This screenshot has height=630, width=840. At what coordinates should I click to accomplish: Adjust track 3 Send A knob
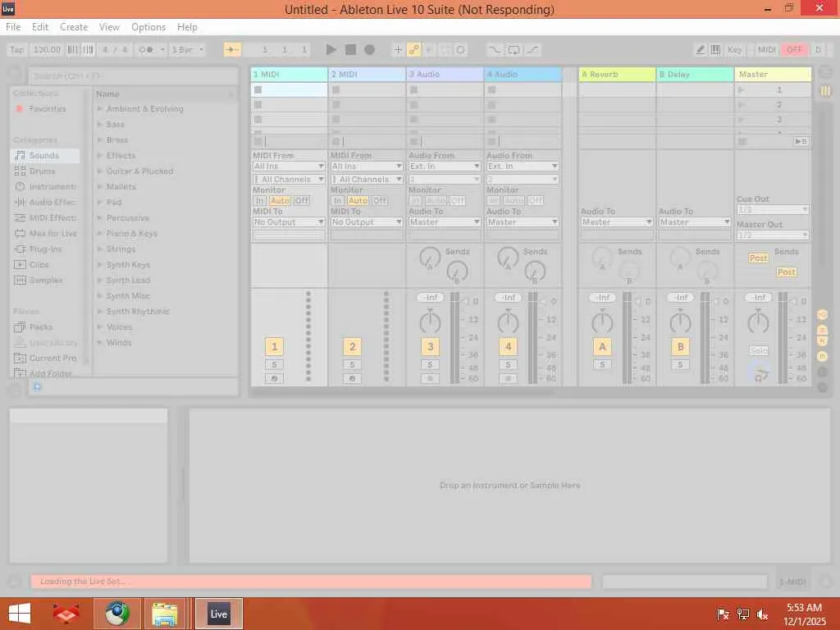(x=430, y=258)
